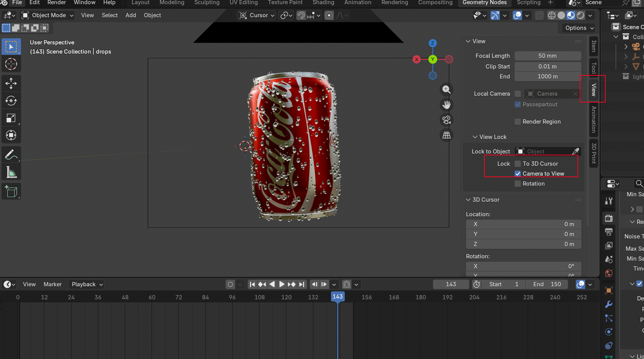This screenshot has width=644, height=359.
Task: Switch perspective/orthographic with grid icon
Action: 446,135
